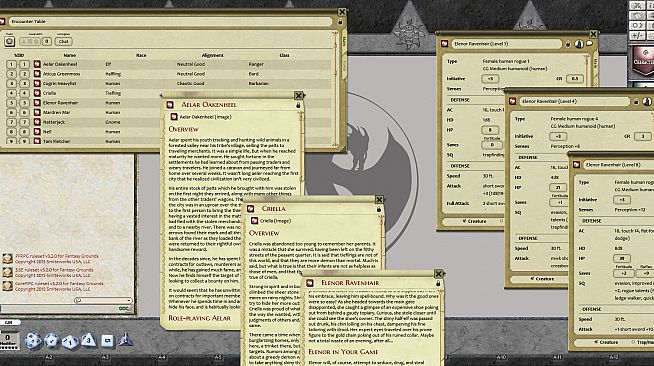654x366 pixels.
Task: Select Trap/Vehicle type in Level 8 sheet
Action: click(643, 342)
